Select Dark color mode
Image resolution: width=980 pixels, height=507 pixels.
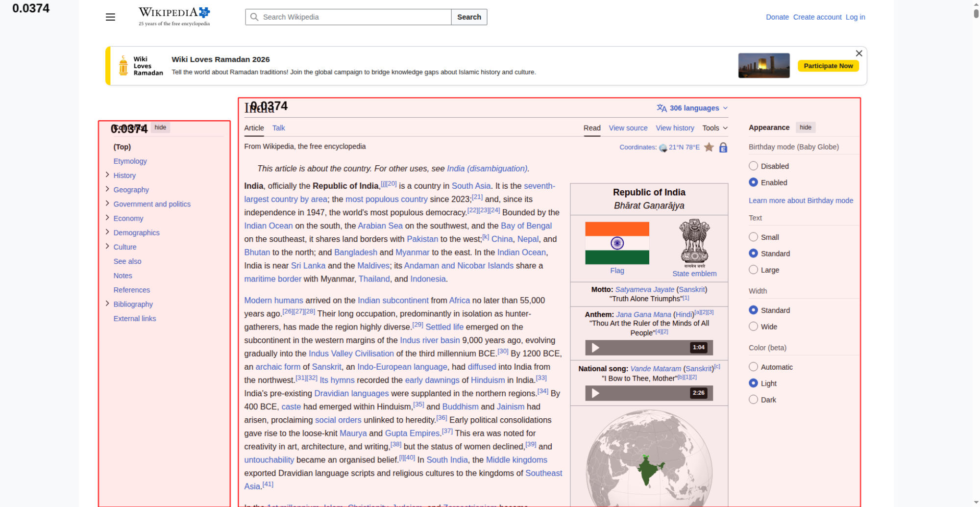click(753, 400)
